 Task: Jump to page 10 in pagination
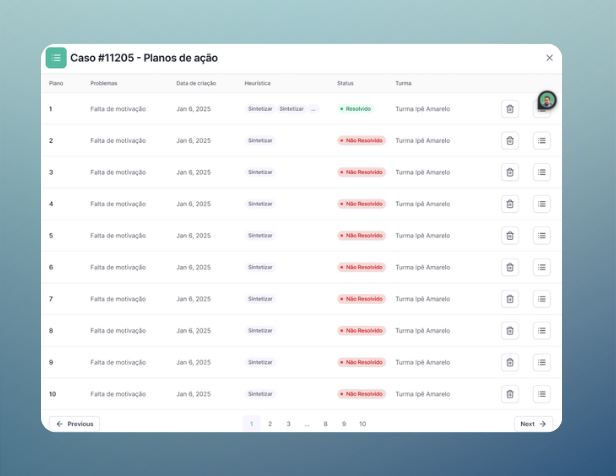pyautogui.click(x=362, y=424)
